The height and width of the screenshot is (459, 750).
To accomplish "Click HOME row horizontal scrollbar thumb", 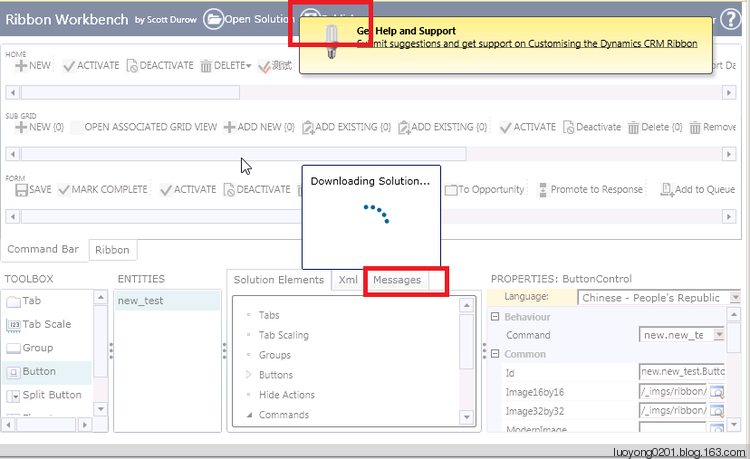I will (x=130, y=92).
